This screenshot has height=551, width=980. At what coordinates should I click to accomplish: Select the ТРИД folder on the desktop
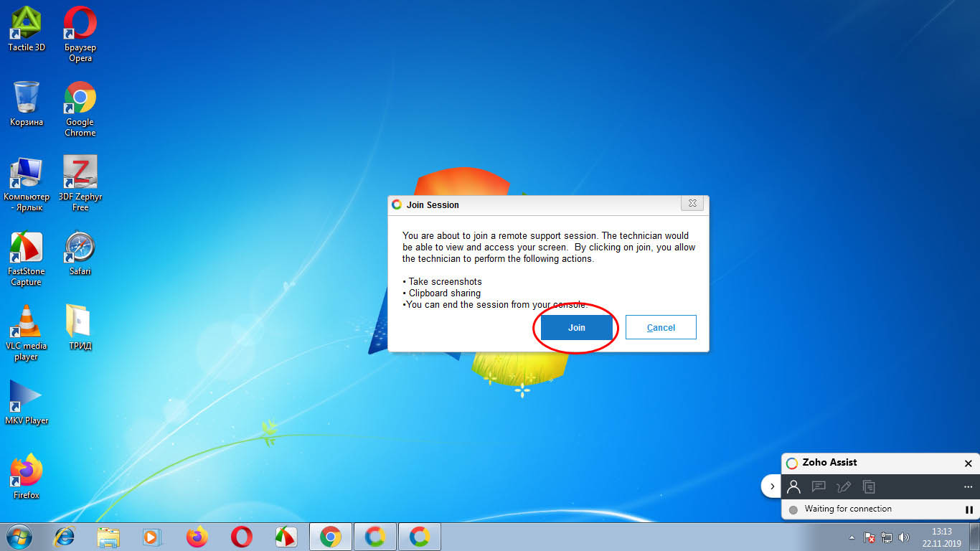(80, 327)
